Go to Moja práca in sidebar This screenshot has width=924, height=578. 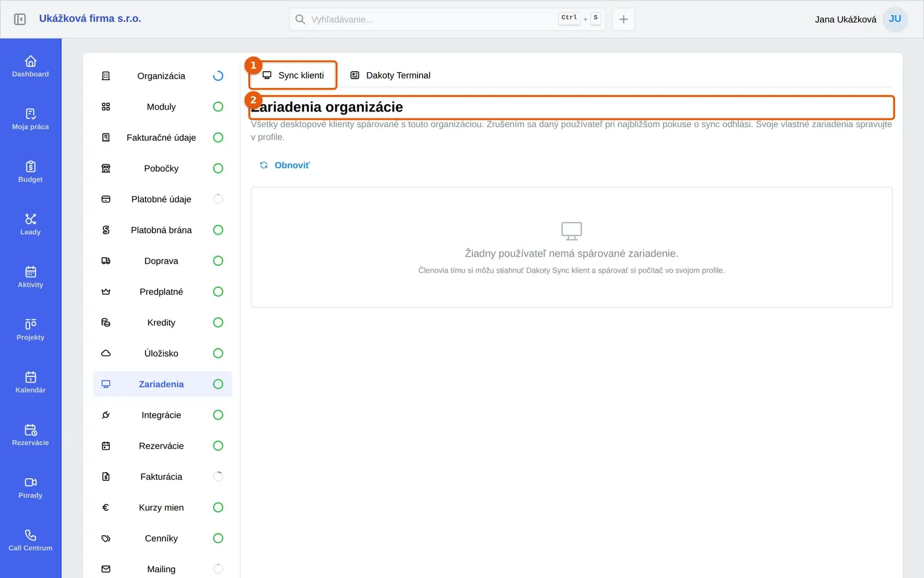pos(31,118)
